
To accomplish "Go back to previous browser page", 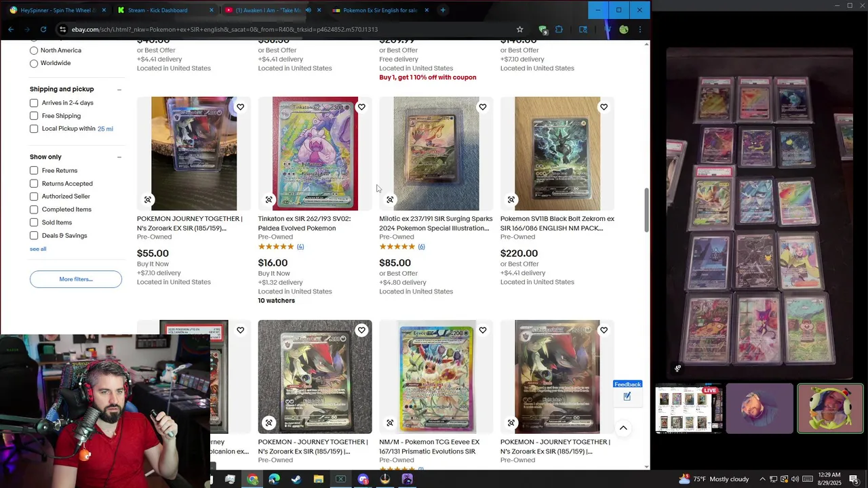I will 11,29.
